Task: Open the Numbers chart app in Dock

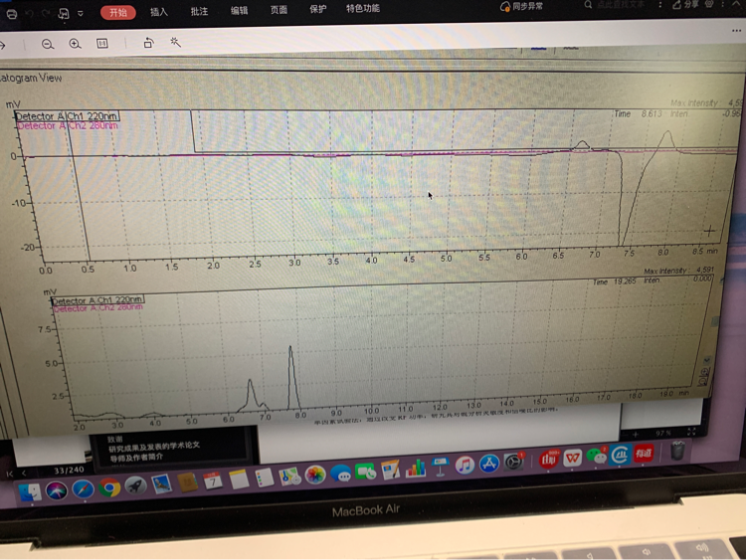Action: [416, 468]
